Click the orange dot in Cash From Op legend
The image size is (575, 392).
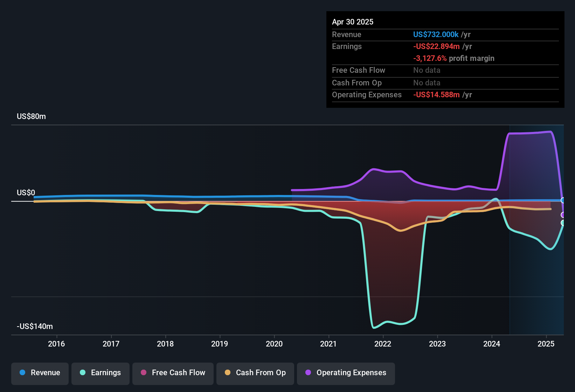228,372
